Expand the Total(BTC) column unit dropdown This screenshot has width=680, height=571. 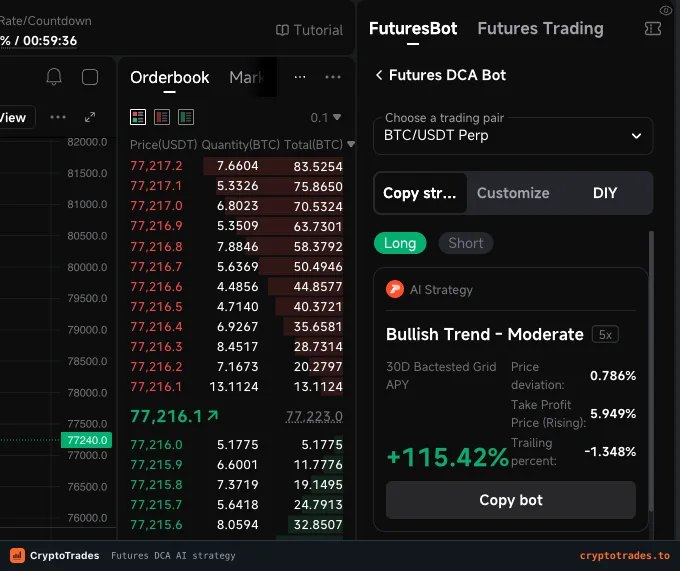[x=351, y=144]
